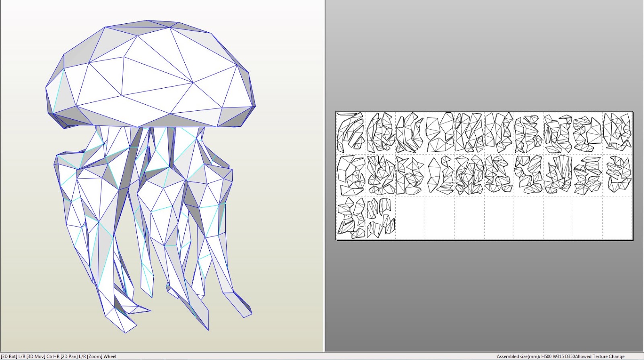Click the '[3D Rot] L/R' status bar hint
The height and width of the screenshot is (360, 644).
pos(13,356)
